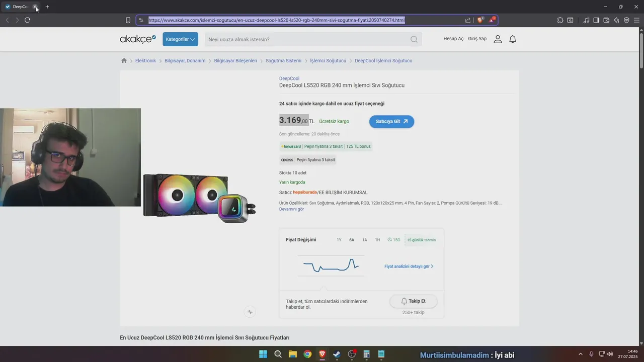644x362 pixels.
Task: Click the Satıcıya Git button
Action: (391, 121)
